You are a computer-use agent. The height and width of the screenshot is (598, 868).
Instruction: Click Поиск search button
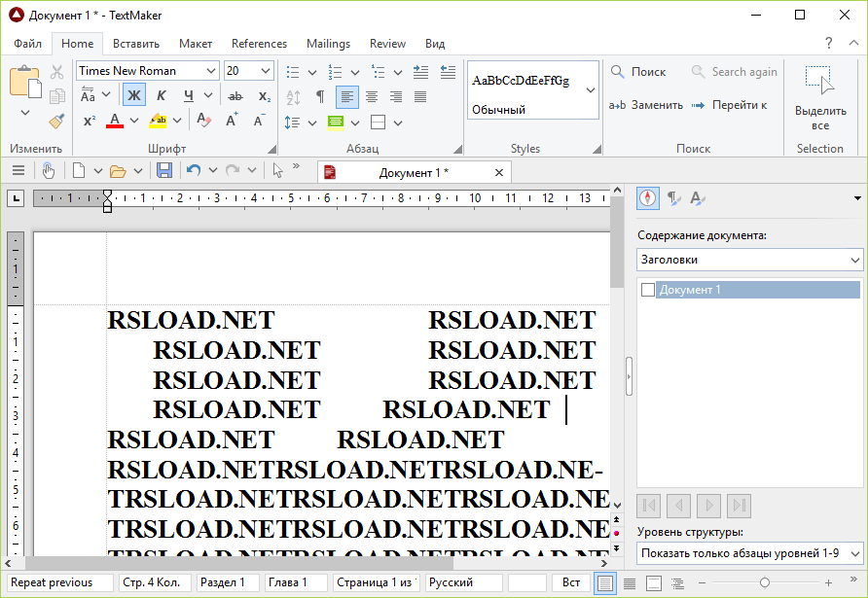tap(638, 72)
